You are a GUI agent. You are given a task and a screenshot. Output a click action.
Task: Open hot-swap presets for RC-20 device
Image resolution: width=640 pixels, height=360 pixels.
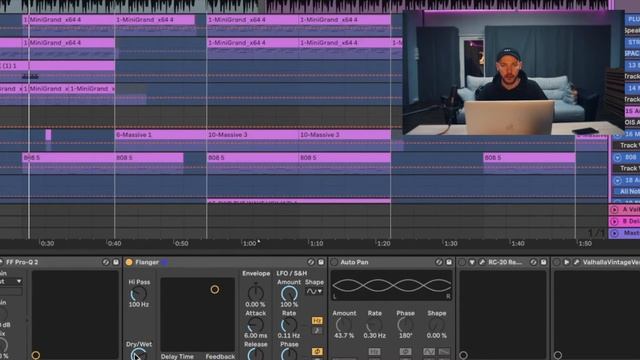[533, 262]
